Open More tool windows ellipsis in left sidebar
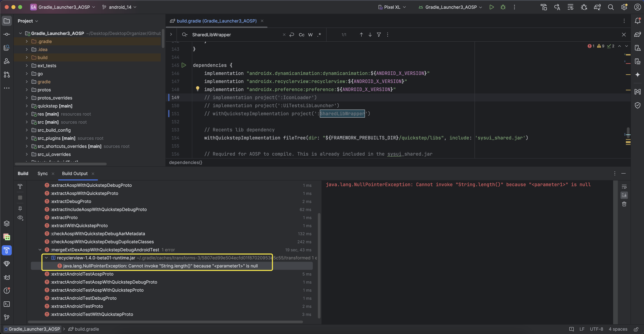The height and width of the screenshot is (334, 644). (x=7, y=88)
